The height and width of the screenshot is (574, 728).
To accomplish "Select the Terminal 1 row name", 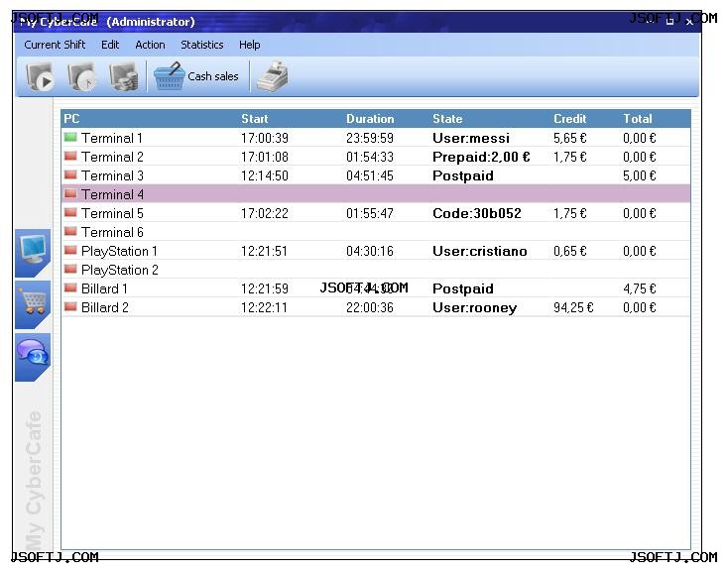I will 112,138.
